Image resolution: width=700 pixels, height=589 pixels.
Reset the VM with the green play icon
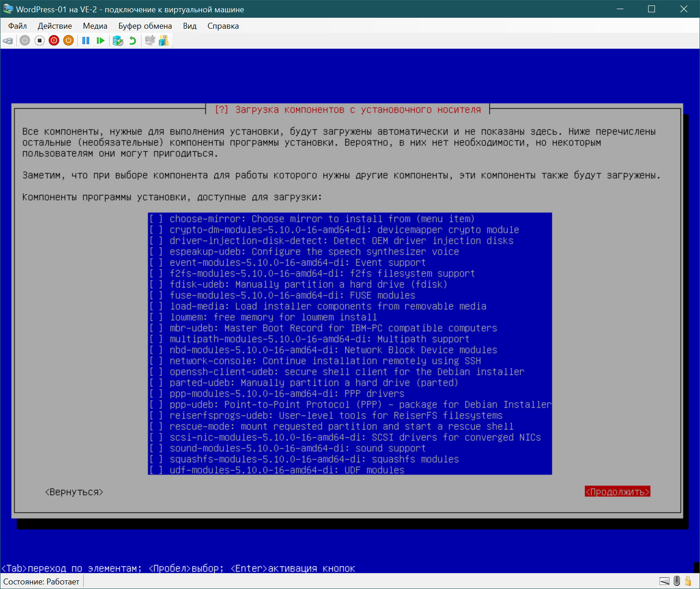(x=101, y=41)
